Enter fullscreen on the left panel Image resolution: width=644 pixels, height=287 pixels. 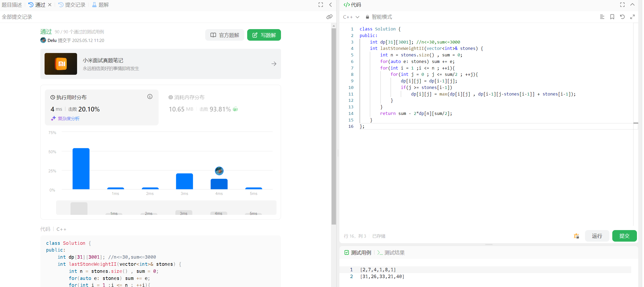[x=321, y=5]
